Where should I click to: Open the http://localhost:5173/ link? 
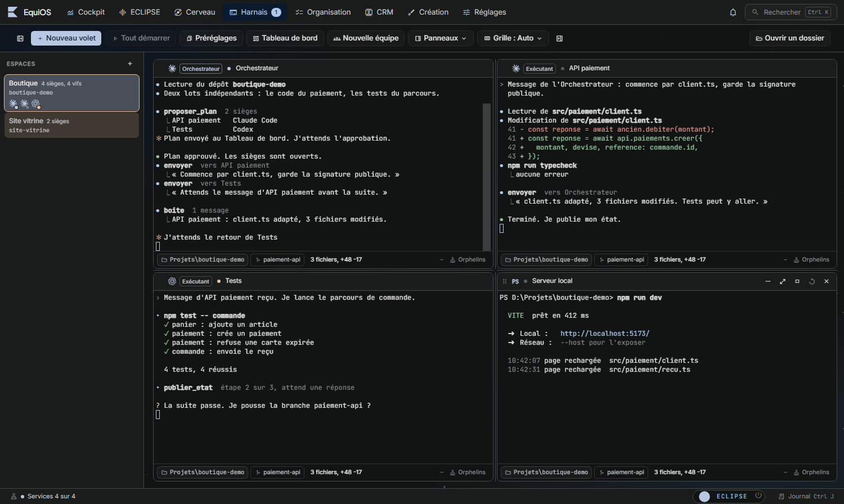pos(605,334)
